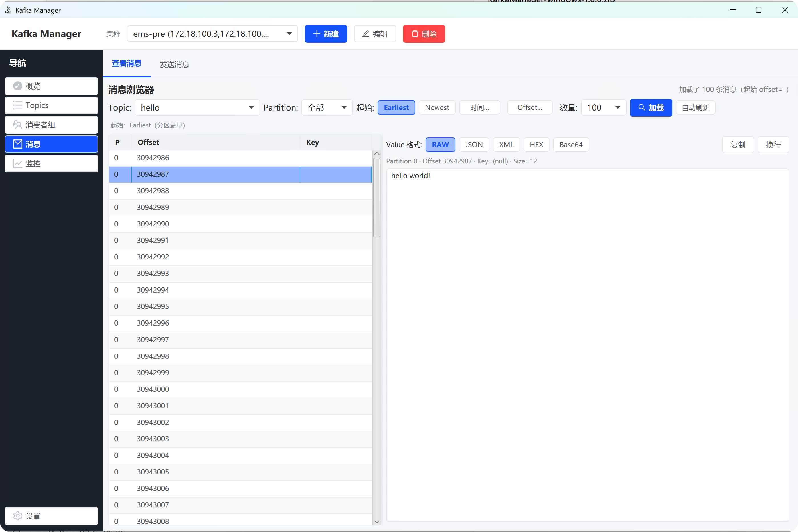The height and width of the screenshot is (532, 798).
Task: Select message row offset 30942996
Action: [240, 323]
